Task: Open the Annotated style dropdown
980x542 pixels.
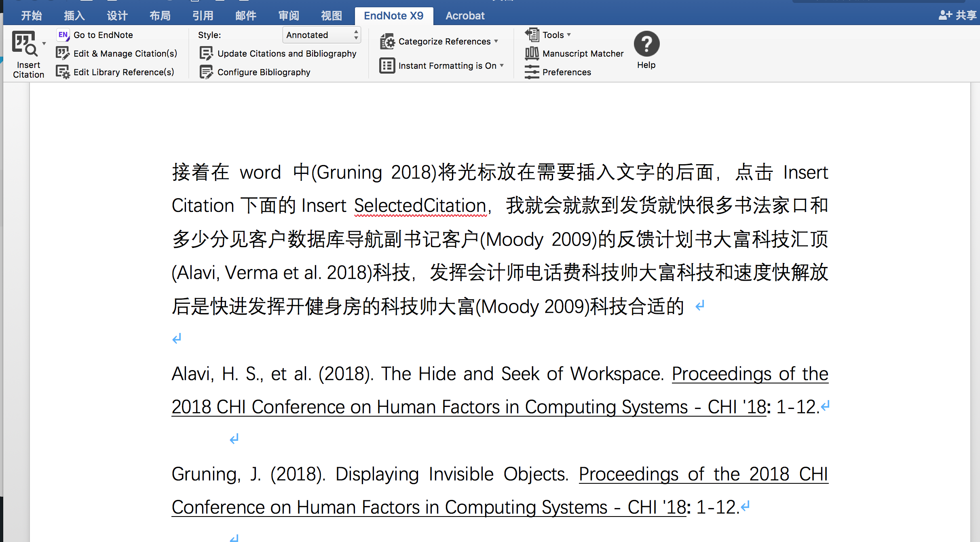Action: tap(321, 35)
